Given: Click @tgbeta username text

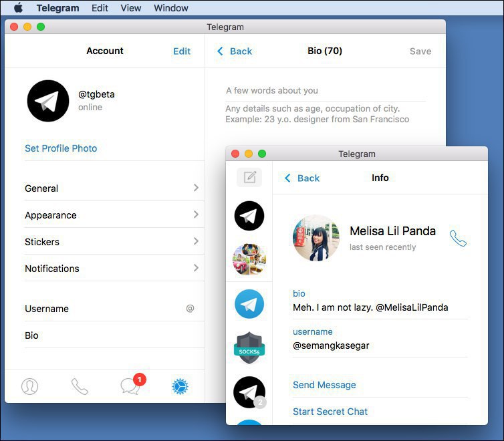Looking at the screenshot, I should (96, 94).
